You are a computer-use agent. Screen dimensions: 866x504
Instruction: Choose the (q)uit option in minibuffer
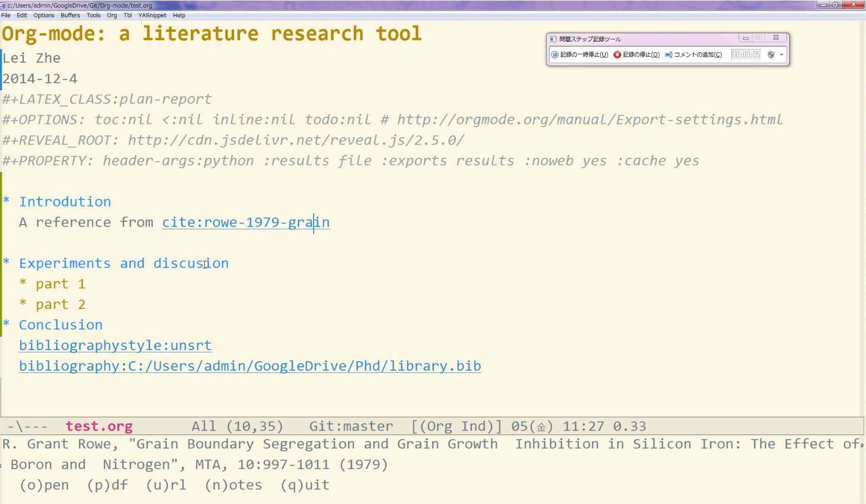click(305, 485)
